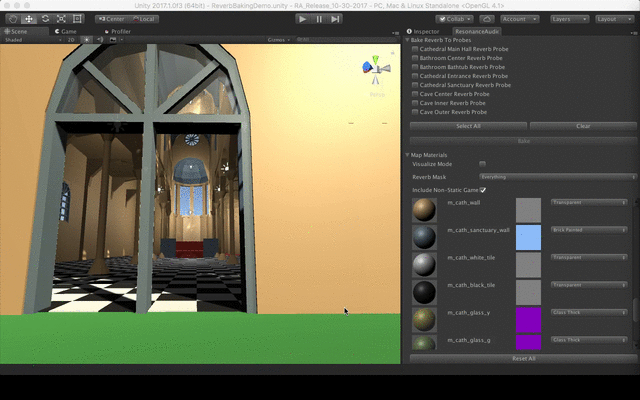Click the Step frame button
The width and height of the screenshot is (640, 400).
[335, 19]
